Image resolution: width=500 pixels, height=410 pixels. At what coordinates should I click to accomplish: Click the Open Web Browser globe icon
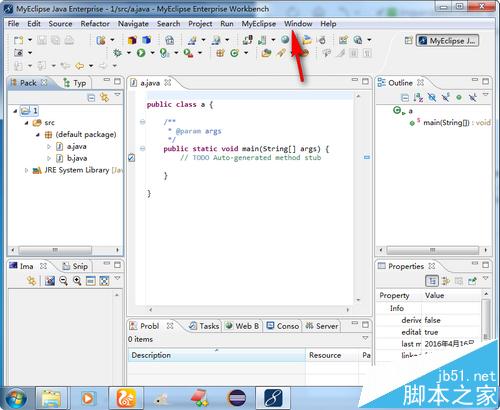click(x=285, y=40)
